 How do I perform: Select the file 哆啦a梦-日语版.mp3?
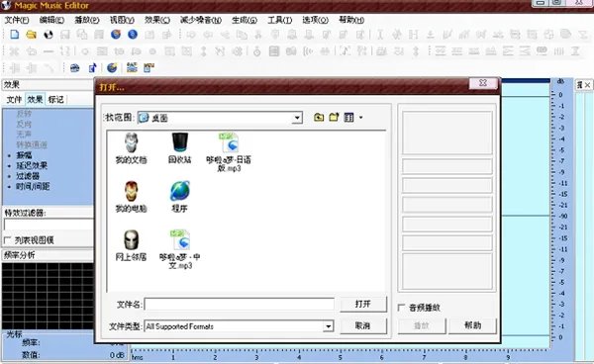[x=229, y=152]
